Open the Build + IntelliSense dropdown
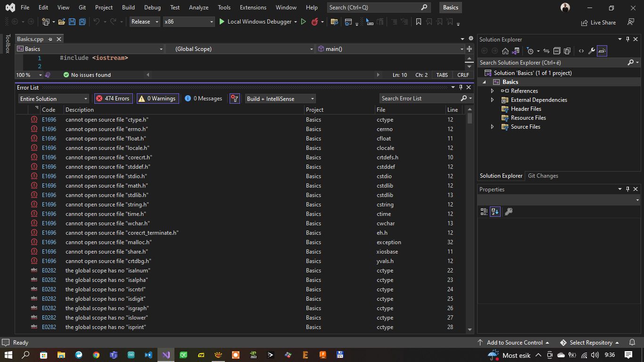 (x=280, y=99)
